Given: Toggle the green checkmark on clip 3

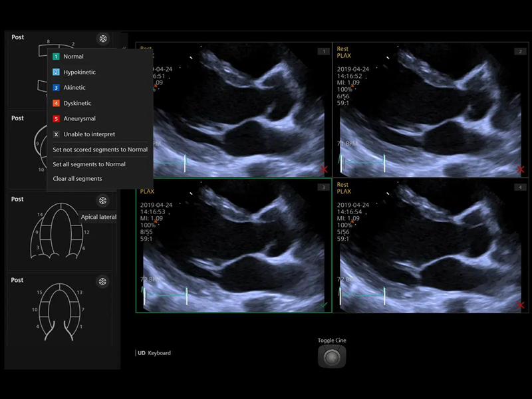Looking at the screenshot, I should (324, 305).
